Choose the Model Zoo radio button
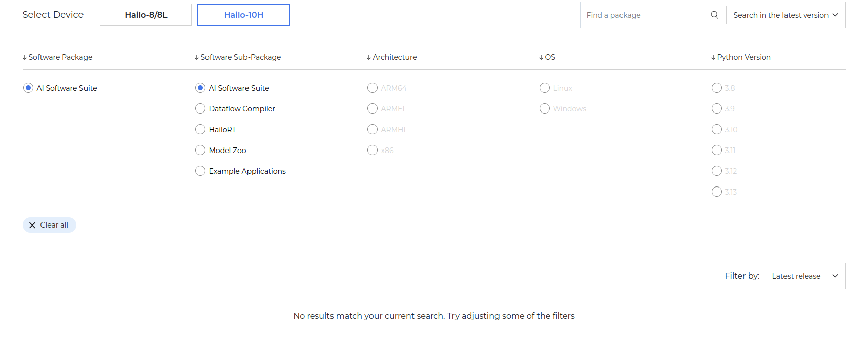 tap(200, 151)
